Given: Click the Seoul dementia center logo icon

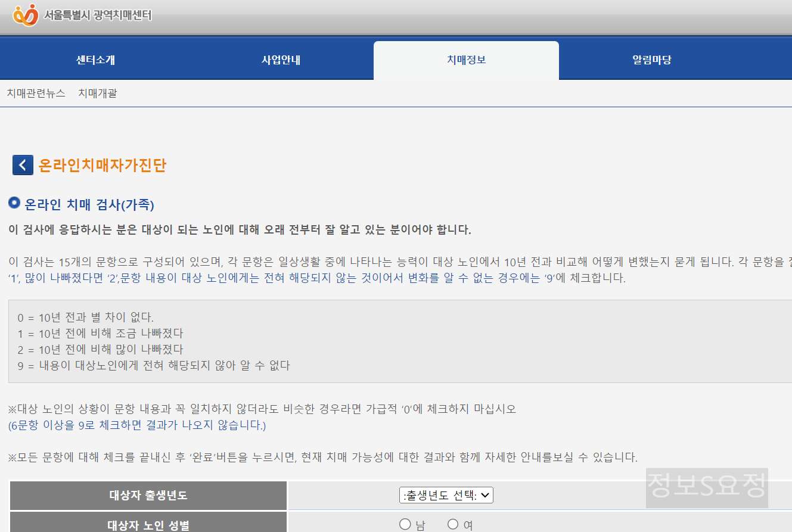Looking at the screenshot, I should (x=24, y=15).
